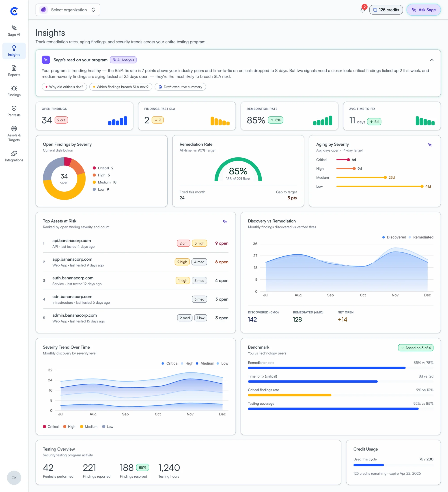Click the down 3 badge in Findings Past SLA

[x=158, y=120]
